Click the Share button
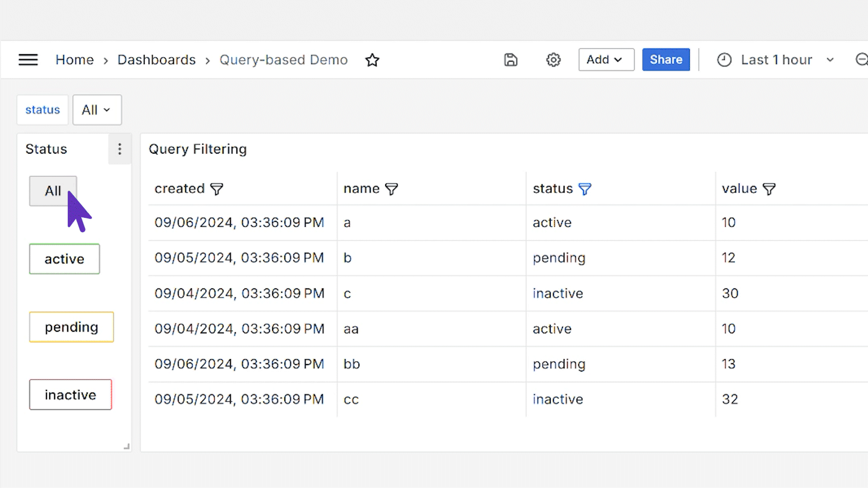868x488 pixels. 665,59
